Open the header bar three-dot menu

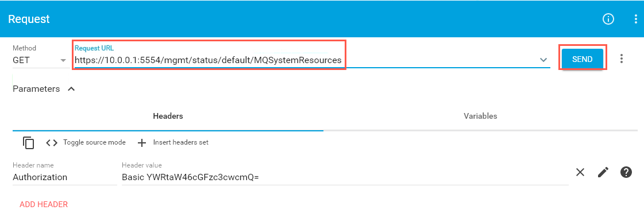pyautogui.click(x=636, y=19)
